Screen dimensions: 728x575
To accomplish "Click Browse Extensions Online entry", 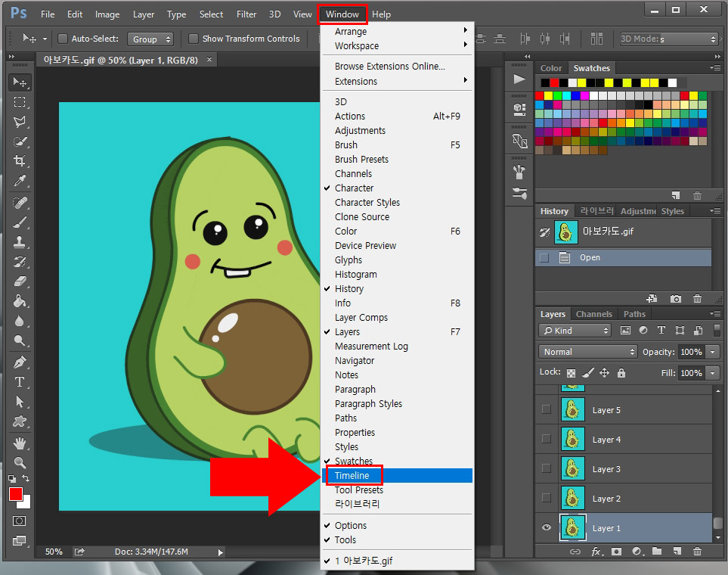I will pyautogui.click(x=398, y=67).
